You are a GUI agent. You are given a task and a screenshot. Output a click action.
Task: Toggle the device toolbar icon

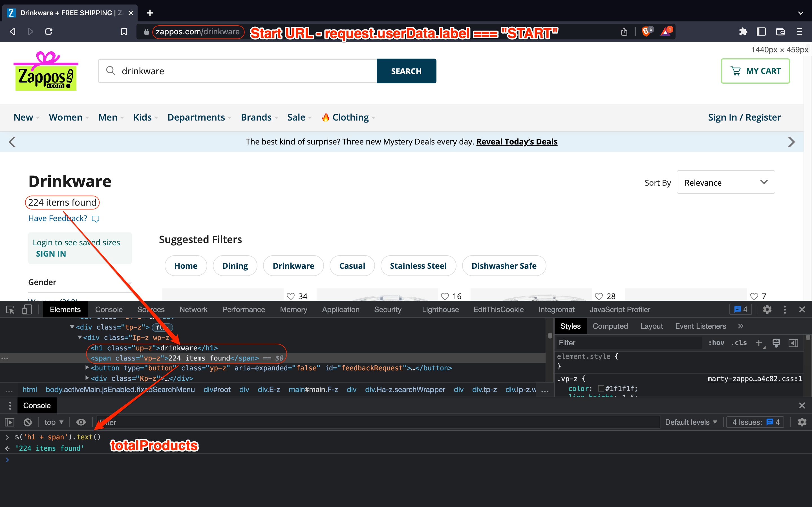click(27, 310)
